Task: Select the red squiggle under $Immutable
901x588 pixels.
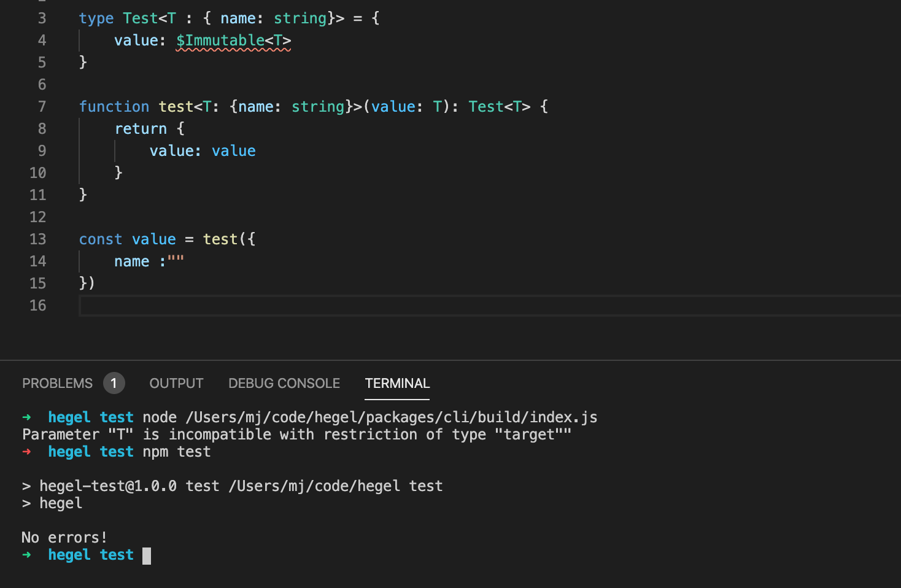Action: [233, 50]
